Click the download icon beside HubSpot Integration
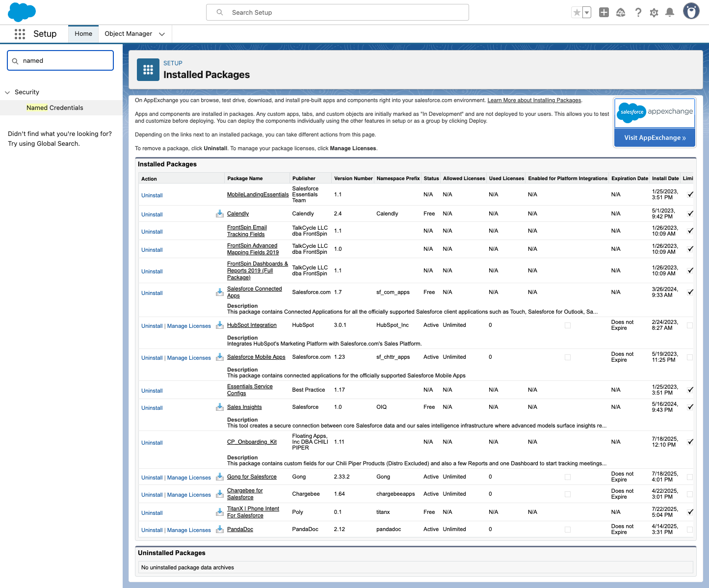The height and width of the screenshot is (588, 709). click(220, 325)
